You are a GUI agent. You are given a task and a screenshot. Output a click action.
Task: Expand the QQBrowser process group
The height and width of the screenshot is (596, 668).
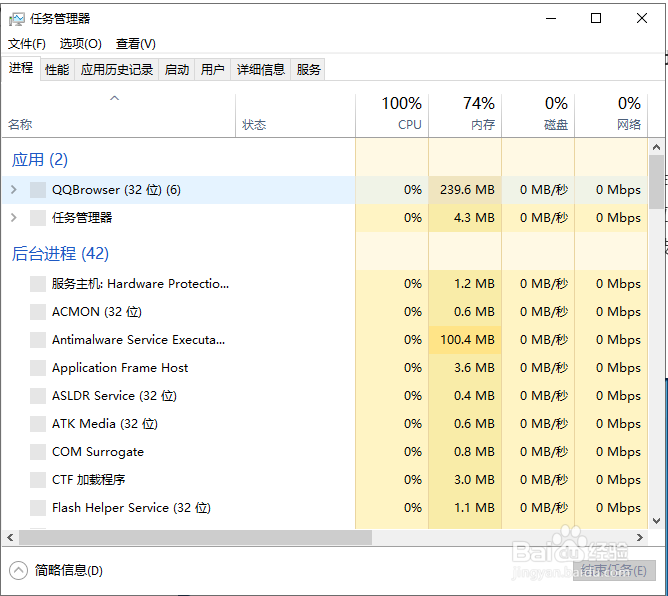(x=13, y=190)
